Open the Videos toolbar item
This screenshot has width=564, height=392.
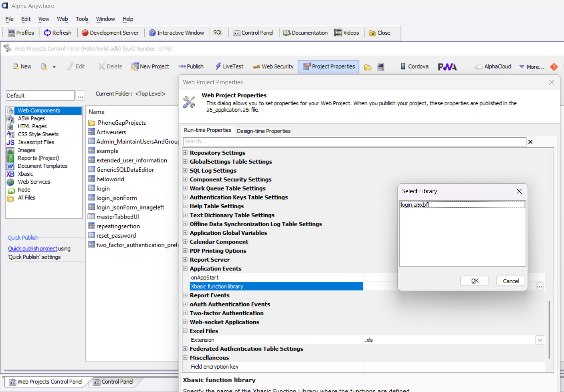[347, 33]
